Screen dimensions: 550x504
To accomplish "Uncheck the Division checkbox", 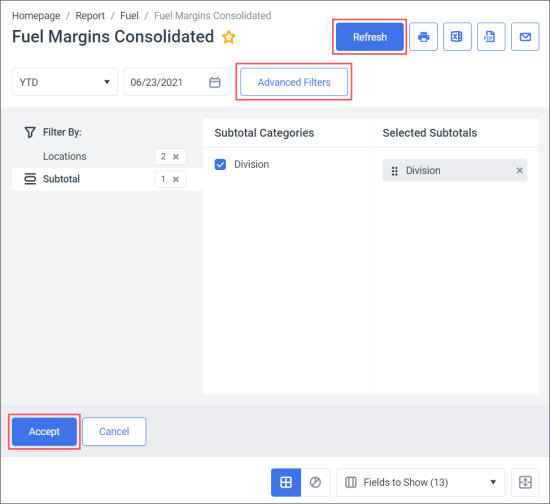I will pyautogui.click(x=220, y=164).
